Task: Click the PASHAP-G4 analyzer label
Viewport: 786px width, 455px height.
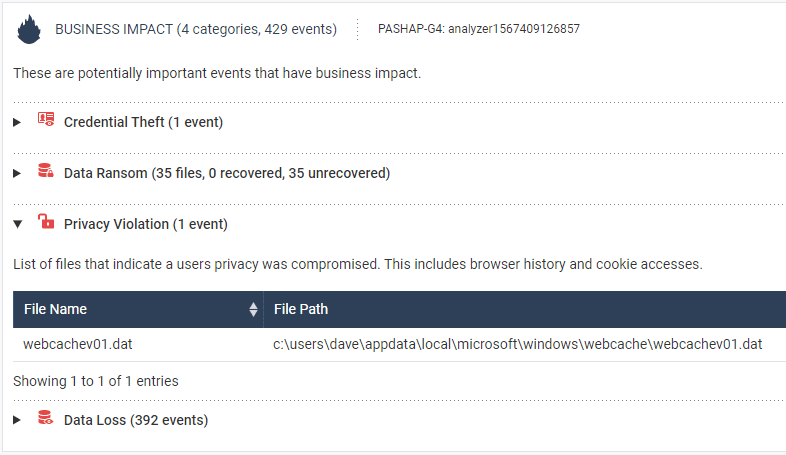Action: pyautogui.click(x=478, y=29)
